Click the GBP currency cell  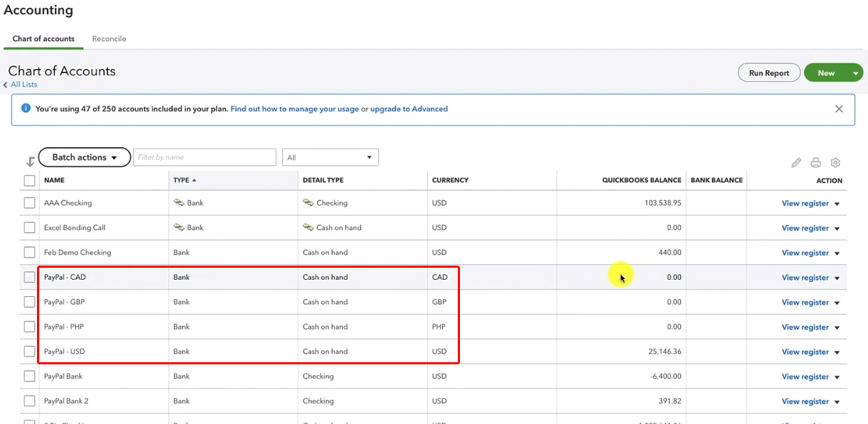439,302
